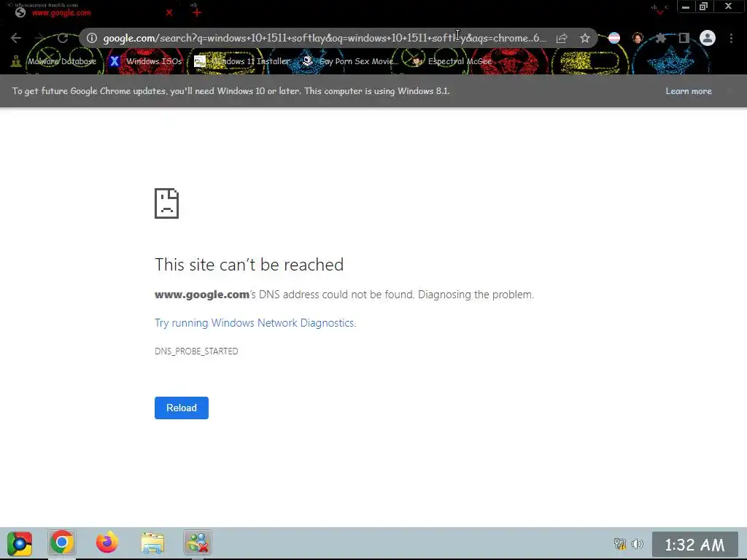The height and width of the screenshot is (560, 747).
Task: Open the striped flag extension icon
Action: tap(614, 38)
